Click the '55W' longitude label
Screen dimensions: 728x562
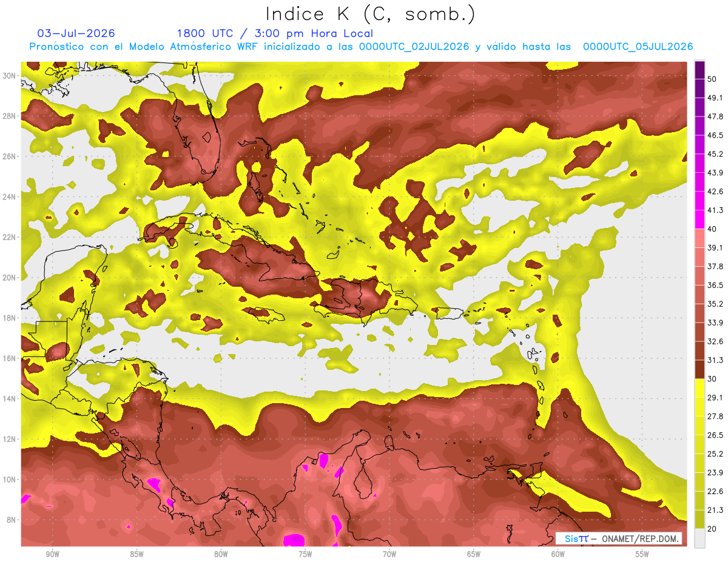(x=642, y=555)
